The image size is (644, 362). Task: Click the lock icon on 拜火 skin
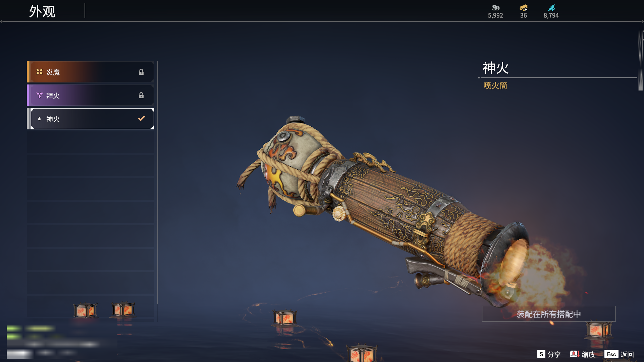(141, 95)
